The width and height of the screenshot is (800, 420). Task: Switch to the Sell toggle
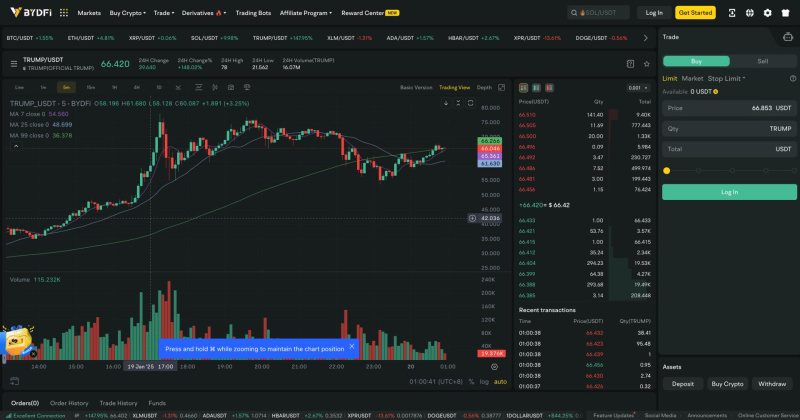(762, 61)
